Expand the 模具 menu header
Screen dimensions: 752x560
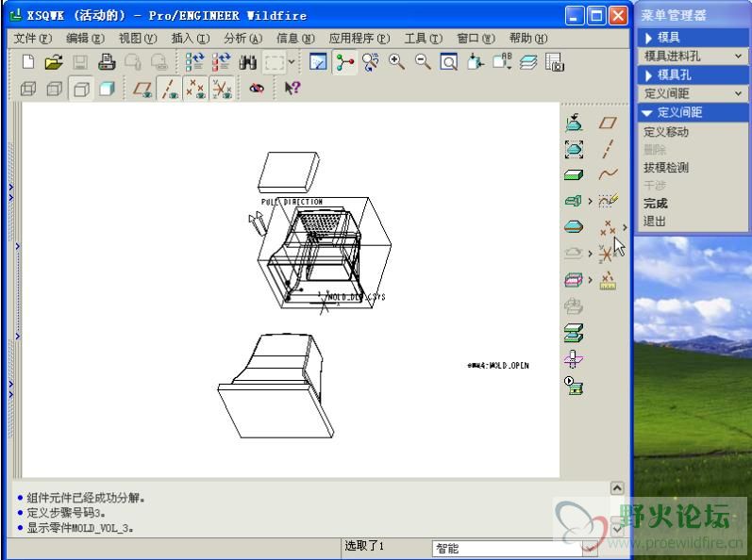pyautogui.click(x=693, y=38)
